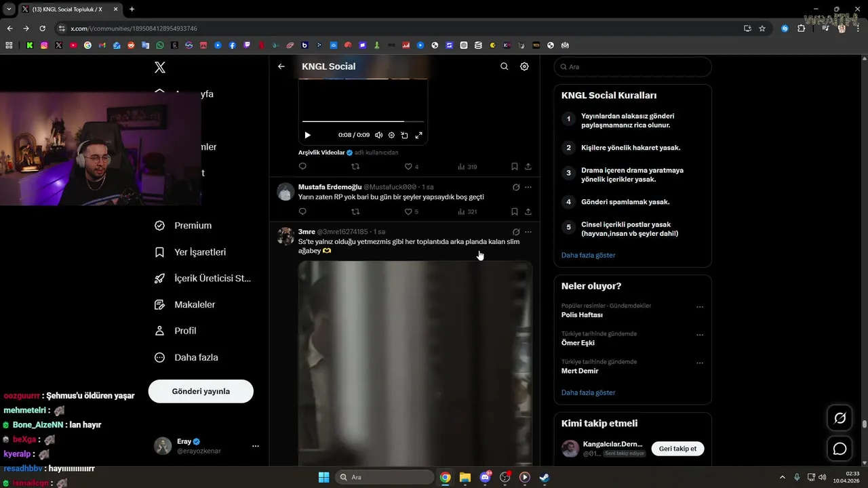This screenshot has height=488, width=868.
Task: Open Makaleler in the sidebar
Action: 184,305
